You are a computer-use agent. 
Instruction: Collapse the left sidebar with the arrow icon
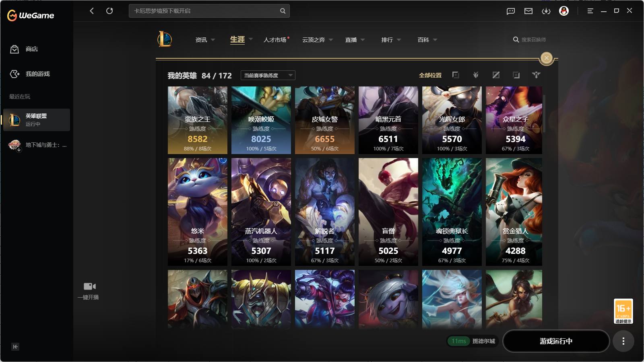pos(15,347)
